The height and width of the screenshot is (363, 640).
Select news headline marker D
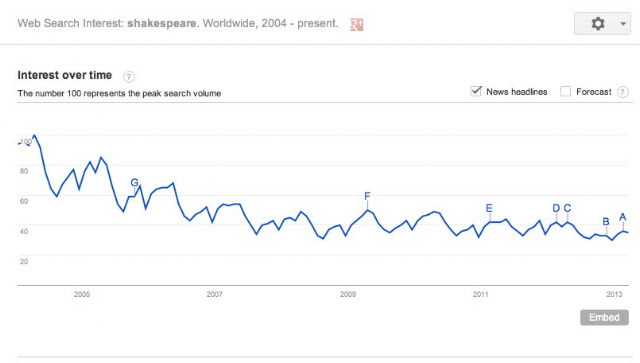click(x=556, y=208)
